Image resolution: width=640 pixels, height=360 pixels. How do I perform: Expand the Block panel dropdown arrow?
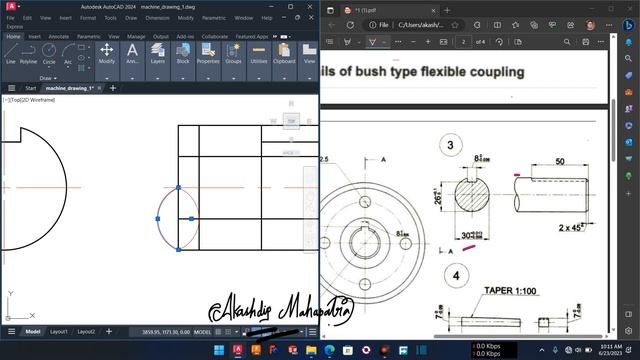183,78
